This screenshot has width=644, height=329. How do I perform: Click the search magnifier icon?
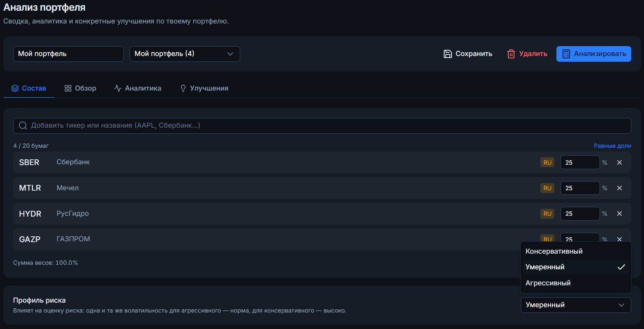click(23, 126)
